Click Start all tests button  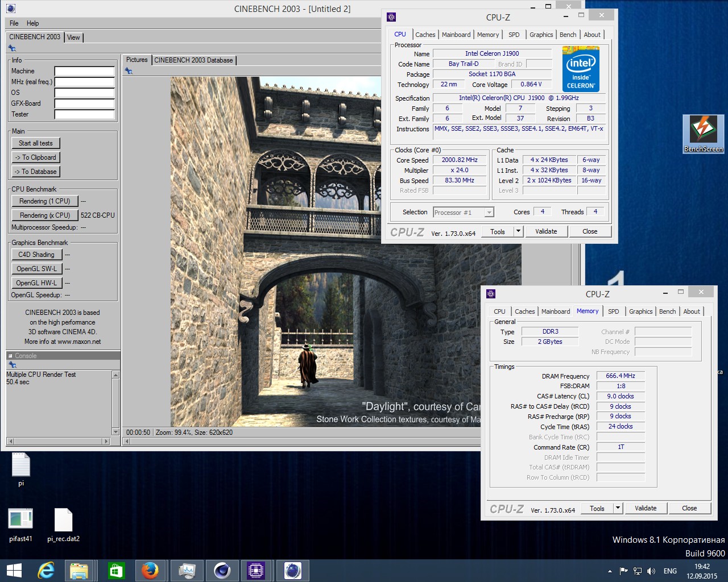coord(36,143)
